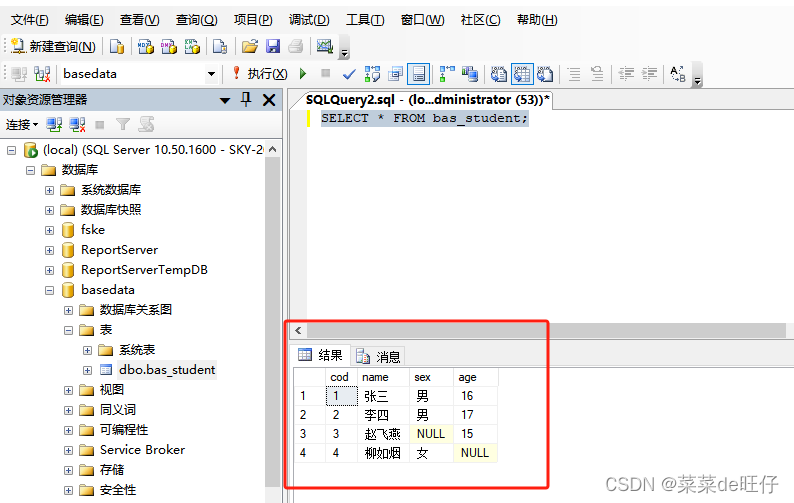Select Results to Grid output mode
This screenshot has width=794, height=503.
click(x=522, y=74)
